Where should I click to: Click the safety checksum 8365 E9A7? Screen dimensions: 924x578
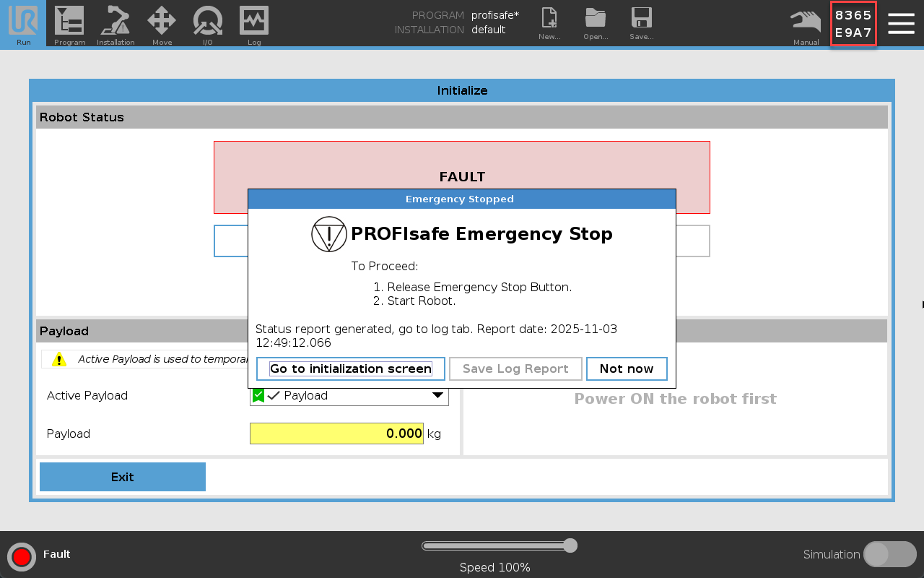853,24
